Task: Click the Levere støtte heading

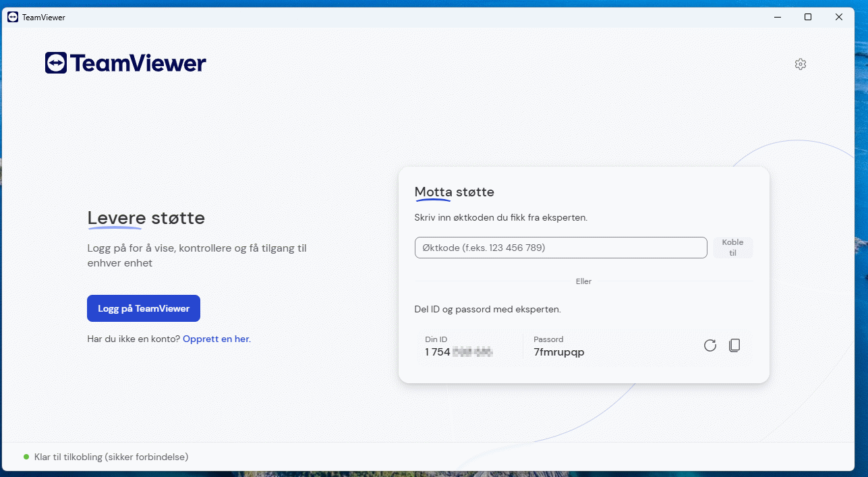Action: [146, 218]
